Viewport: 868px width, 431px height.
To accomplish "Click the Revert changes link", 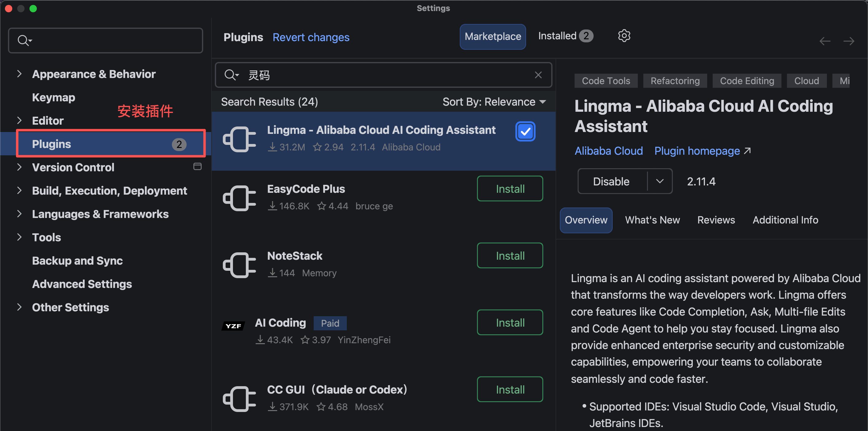I will point(311,37).
